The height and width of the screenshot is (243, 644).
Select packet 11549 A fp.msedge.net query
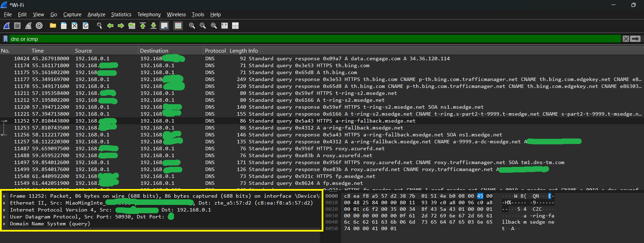(x=322, y=183)
